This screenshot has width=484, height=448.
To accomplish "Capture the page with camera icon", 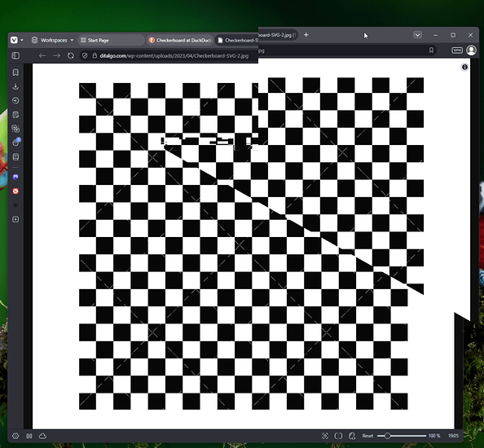I will 325,436.
